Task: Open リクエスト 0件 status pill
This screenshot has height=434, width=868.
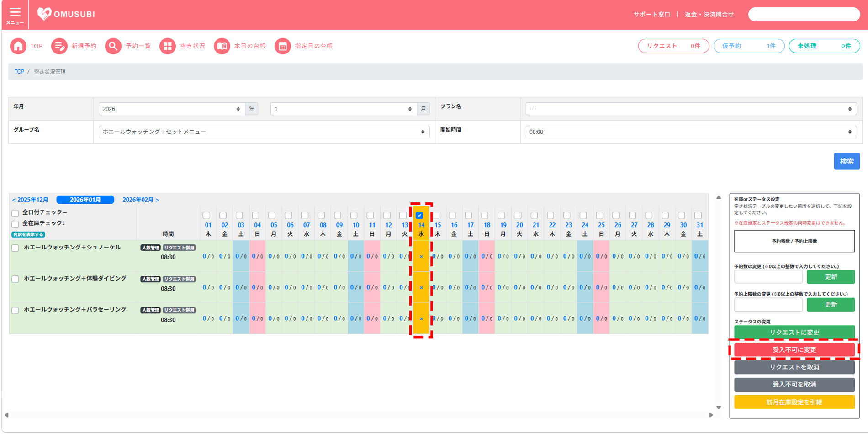Action: pyautogui.click(x=673, y=46)
